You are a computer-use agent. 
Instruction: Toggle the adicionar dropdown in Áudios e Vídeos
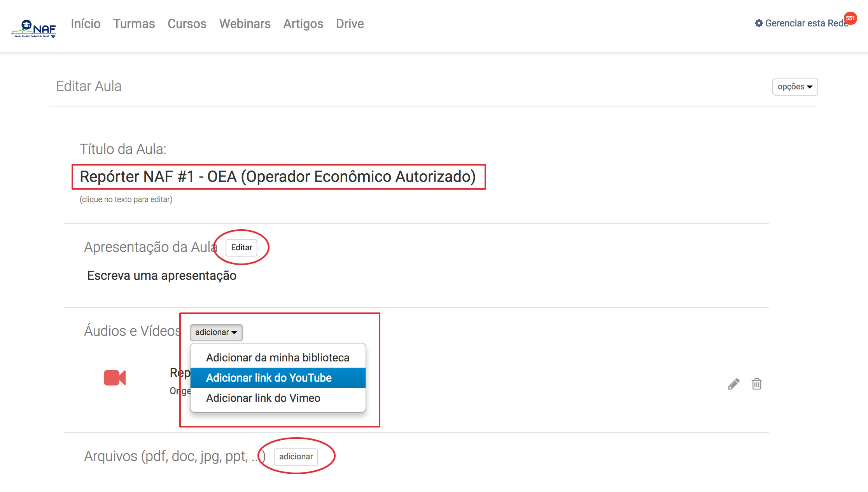[x=216, y=332]
